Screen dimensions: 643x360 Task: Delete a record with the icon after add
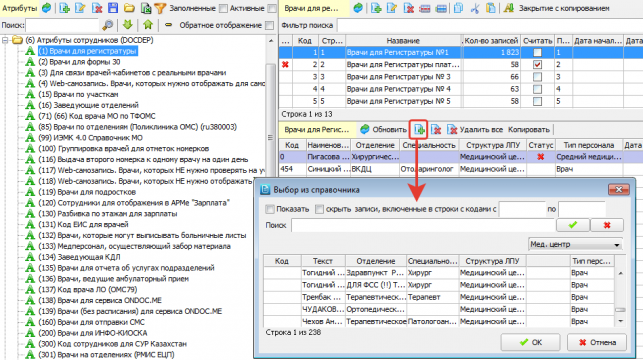coord(436,130)
